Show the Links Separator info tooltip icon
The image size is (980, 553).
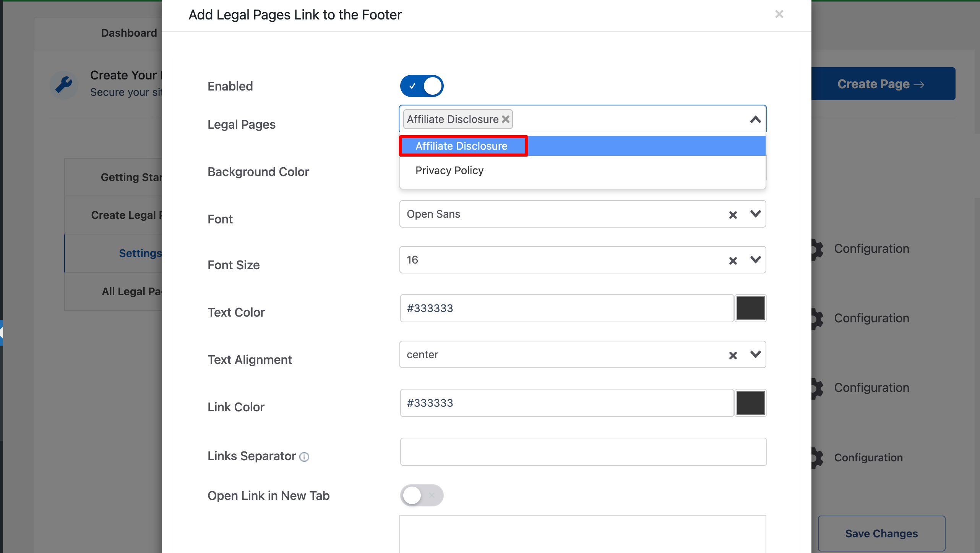click(x=304, y=457)
